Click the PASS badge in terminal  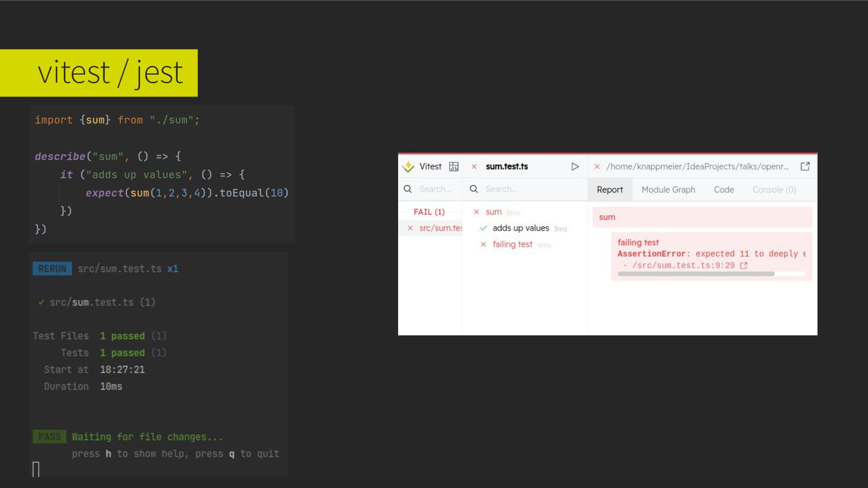point(49,437)
